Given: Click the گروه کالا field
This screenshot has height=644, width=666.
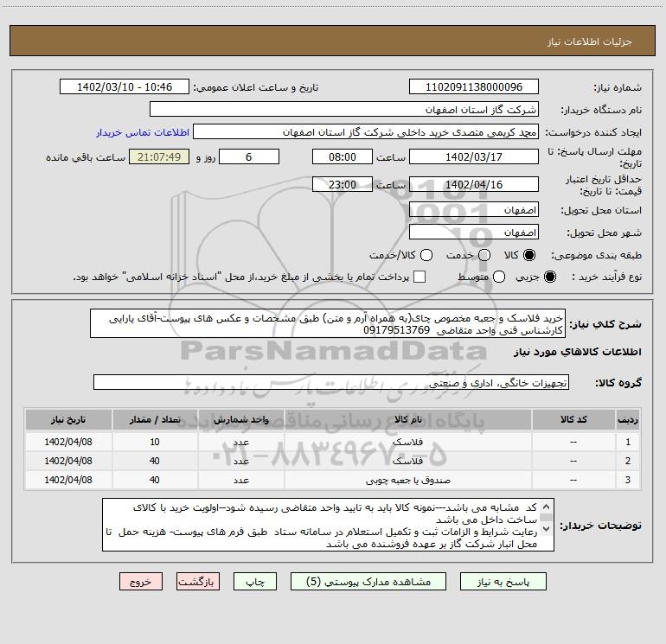Looking at the screenshot, I should coord(331,382).
